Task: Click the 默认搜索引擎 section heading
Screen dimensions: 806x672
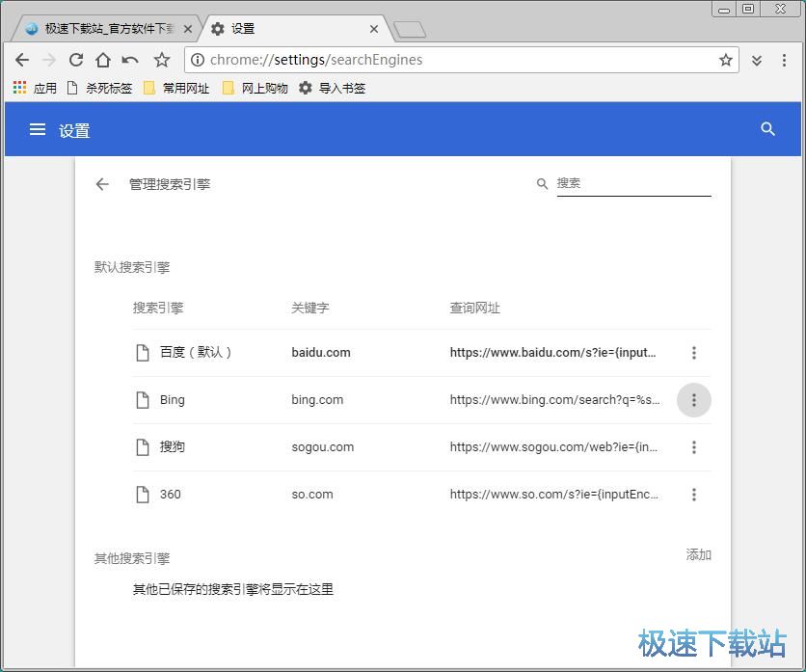Action: [x=131, y=267]
